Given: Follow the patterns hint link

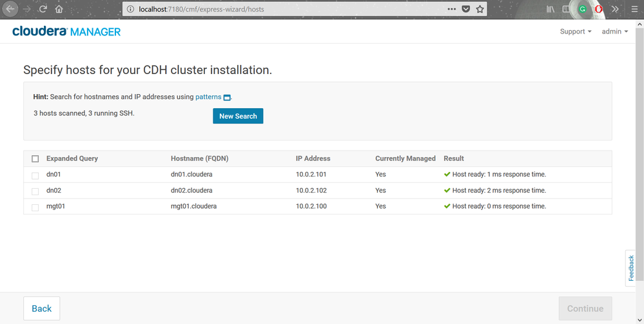Looking at the screenshot, I should click(x=208, y=97).
